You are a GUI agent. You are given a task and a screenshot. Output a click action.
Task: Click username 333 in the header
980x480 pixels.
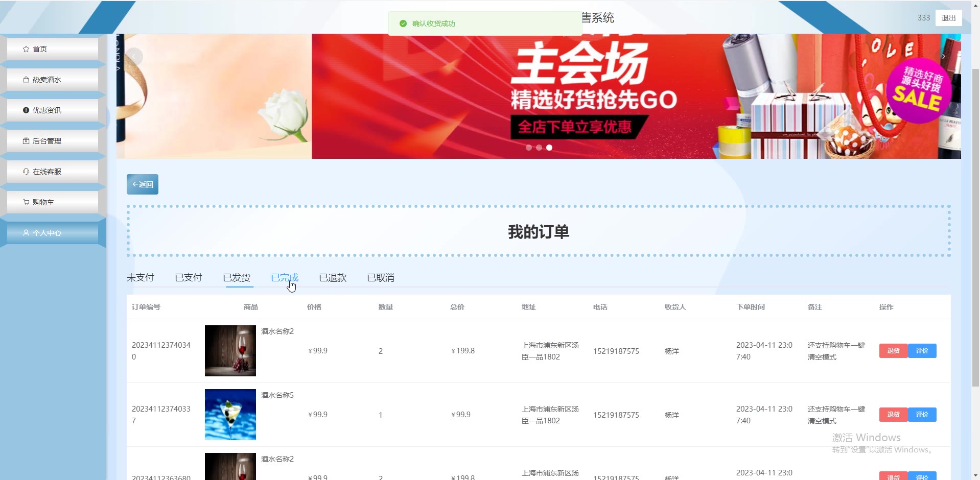coord(924,18)
